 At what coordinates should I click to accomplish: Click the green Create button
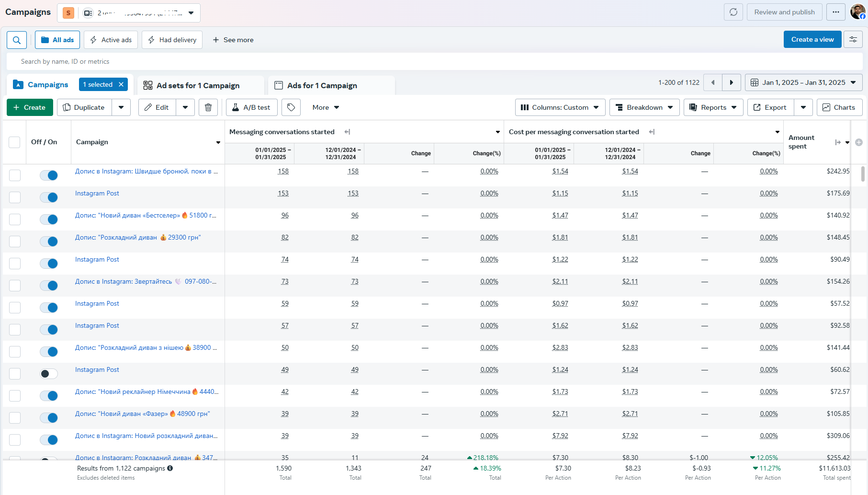(30, 107)
